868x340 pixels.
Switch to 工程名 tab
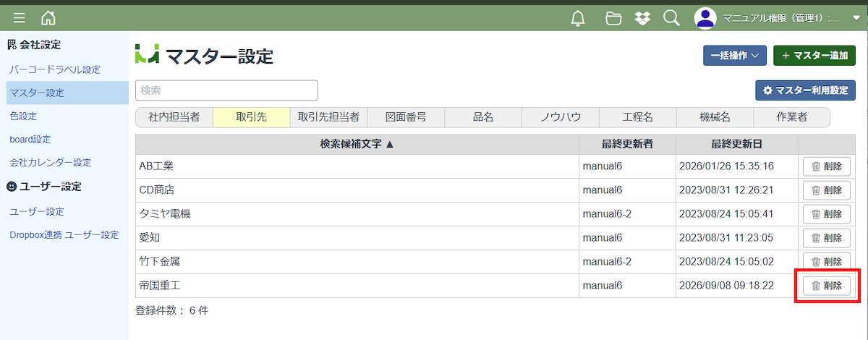point(638,116)
